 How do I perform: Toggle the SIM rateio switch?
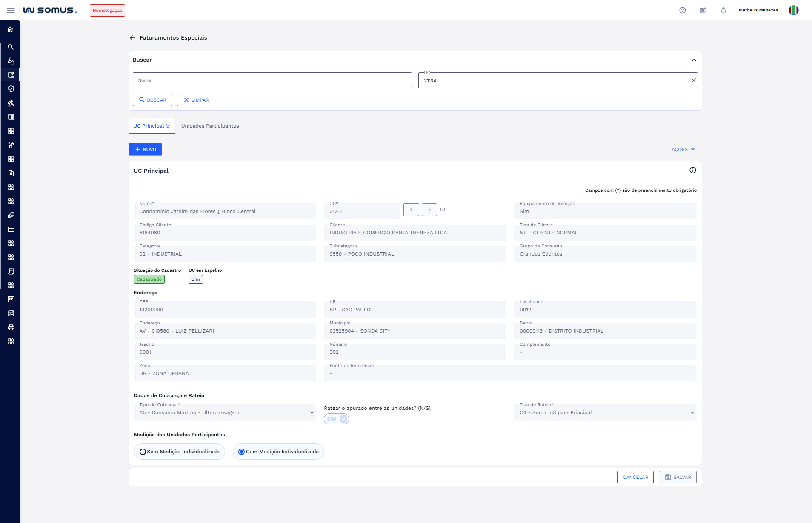336,419
